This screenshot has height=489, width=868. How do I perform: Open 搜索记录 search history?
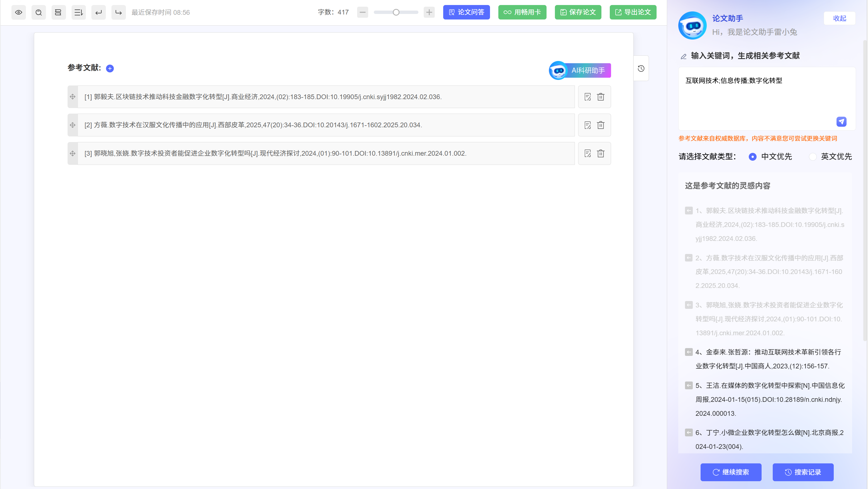pyautogui.click(x=803, y=472)
